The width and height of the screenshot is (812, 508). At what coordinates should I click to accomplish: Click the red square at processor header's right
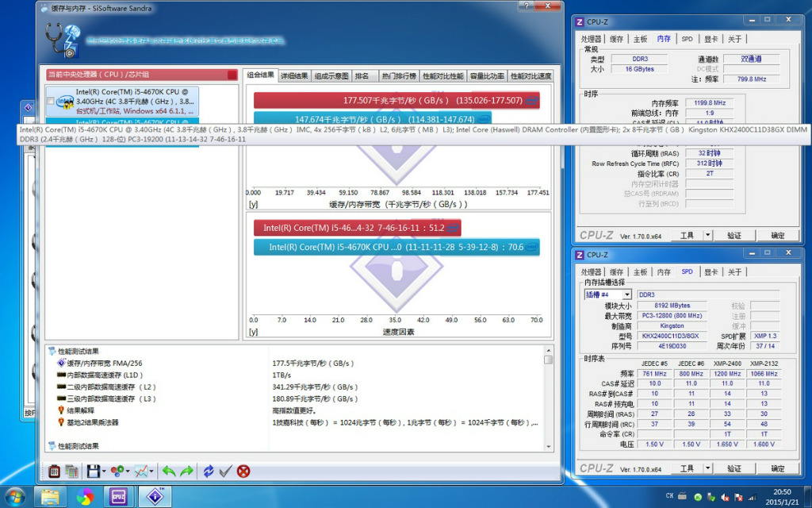tap(232, 75)
